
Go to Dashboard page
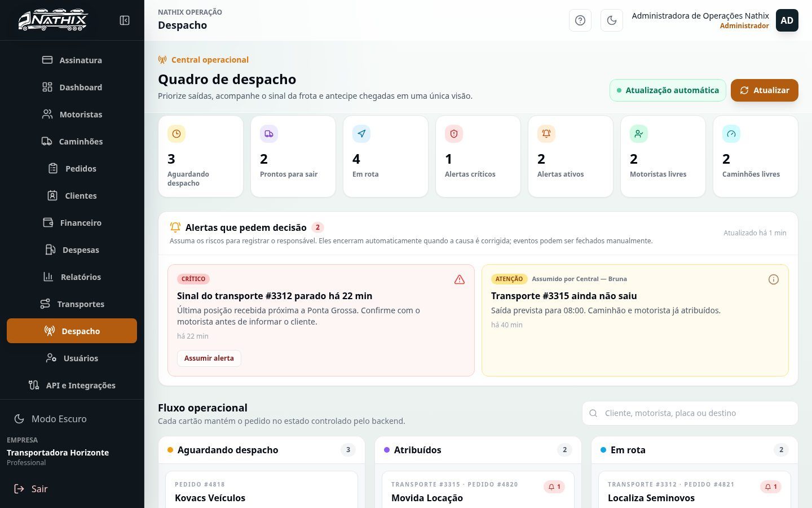coord(72,87)
